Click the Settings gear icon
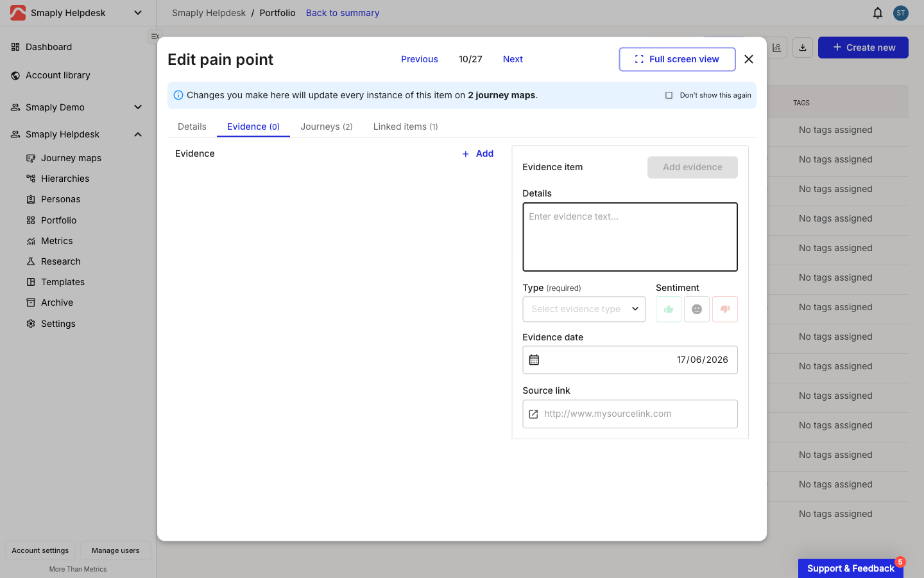The image size is (924, 578). pos(31,324)
